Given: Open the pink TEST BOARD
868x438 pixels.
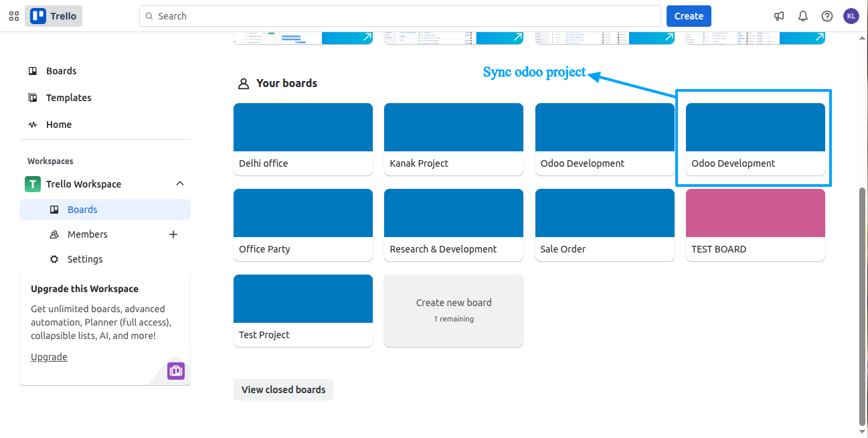Looking at the screenshot, I should tap(756, 225).
